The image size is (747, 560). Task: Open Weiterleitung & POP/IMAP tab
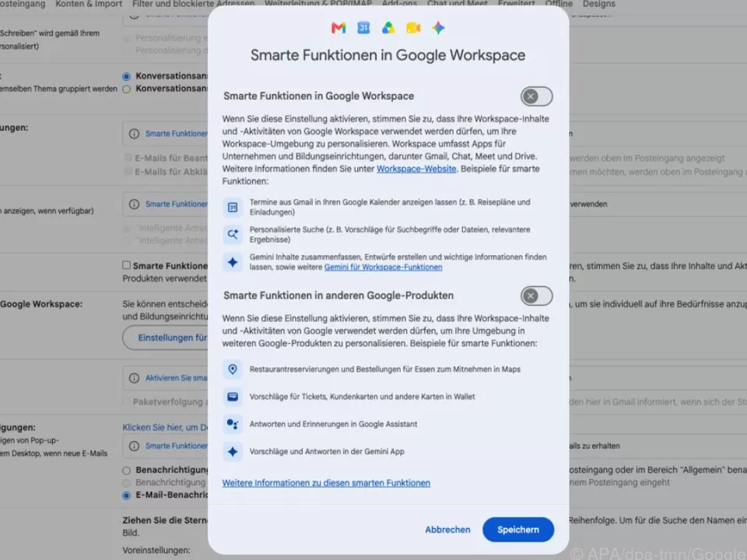318,4
